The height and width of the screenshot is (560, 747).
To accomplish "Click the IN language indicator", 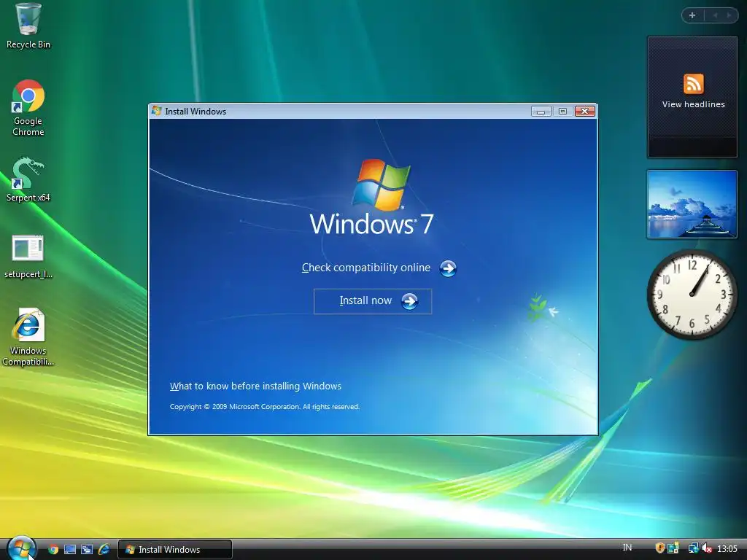I will (x=627, y=548).
